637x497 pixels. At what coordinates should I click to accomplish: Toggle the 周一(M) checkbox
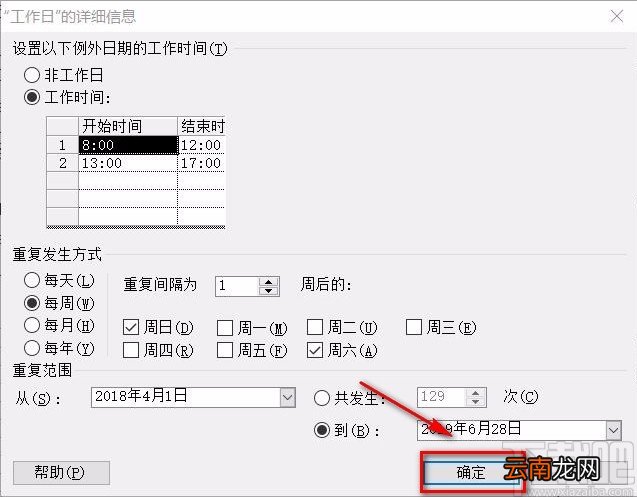coord(225,328)
